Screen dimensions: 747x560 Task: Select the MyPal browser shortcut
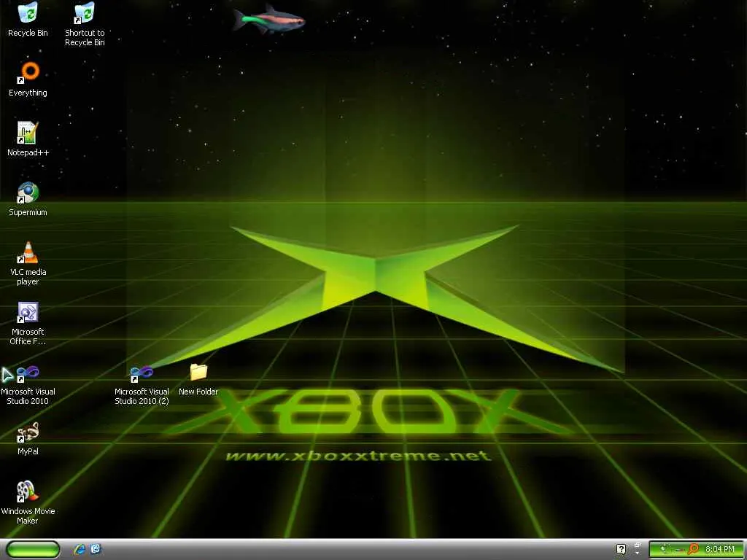28,438
